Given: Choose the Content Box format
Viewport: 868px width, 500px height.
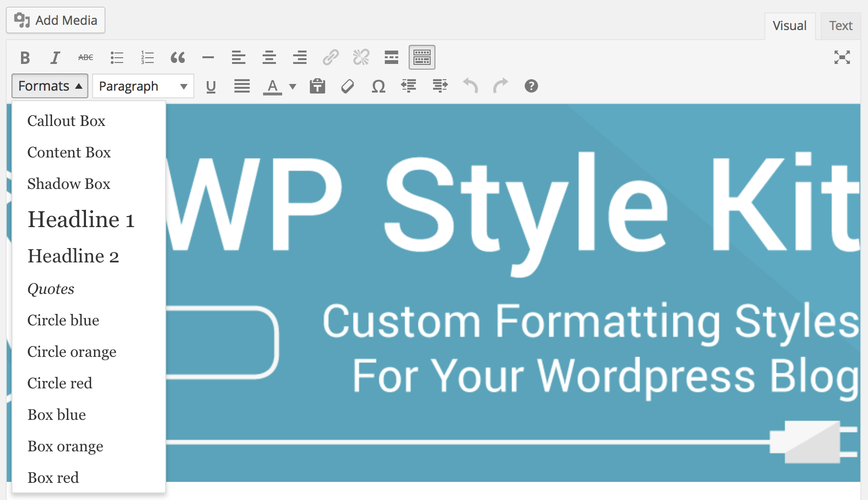Looking at the screenshot, I should 89,152.
